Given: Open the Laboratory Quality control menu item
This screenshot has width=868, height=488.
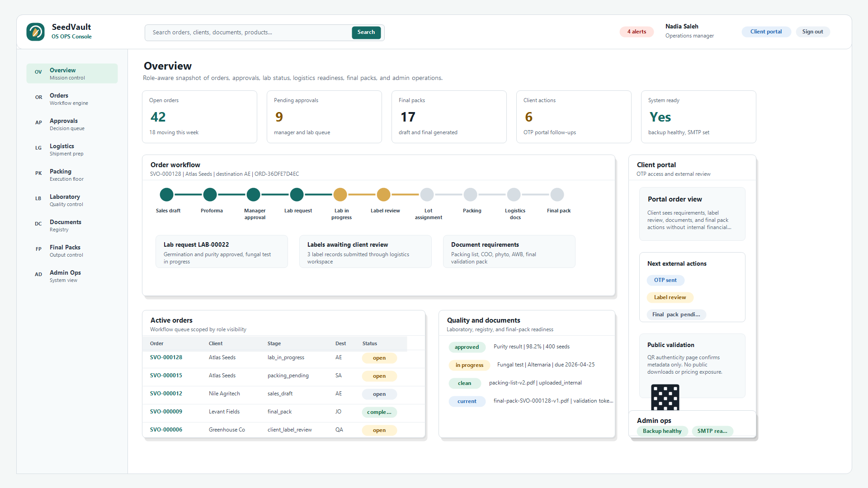Looking at the screenshot, I should (72, 200).
